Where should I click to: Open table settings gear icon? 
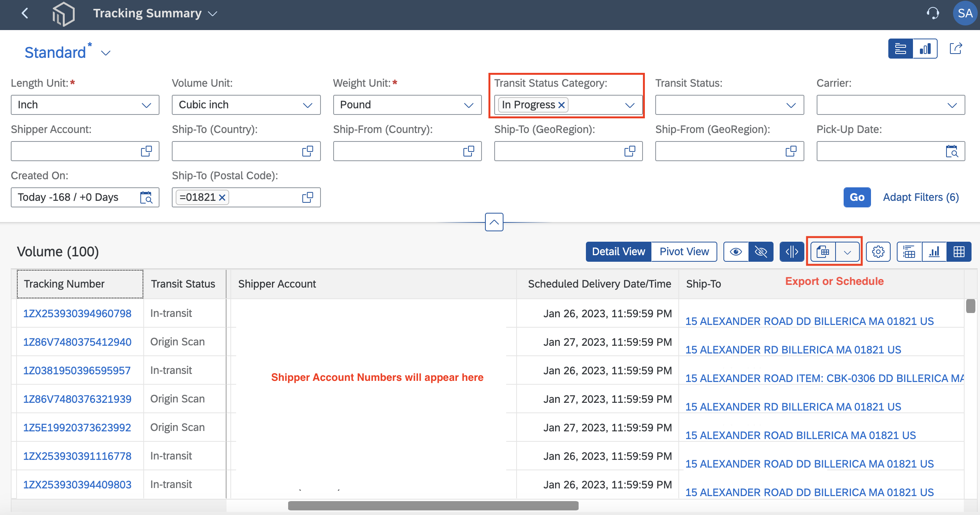point(878,252)
